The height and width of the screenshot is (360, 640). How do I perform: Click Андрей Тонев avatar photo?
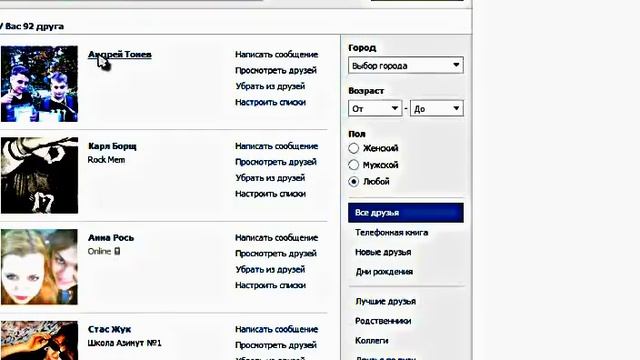point(39,84)
